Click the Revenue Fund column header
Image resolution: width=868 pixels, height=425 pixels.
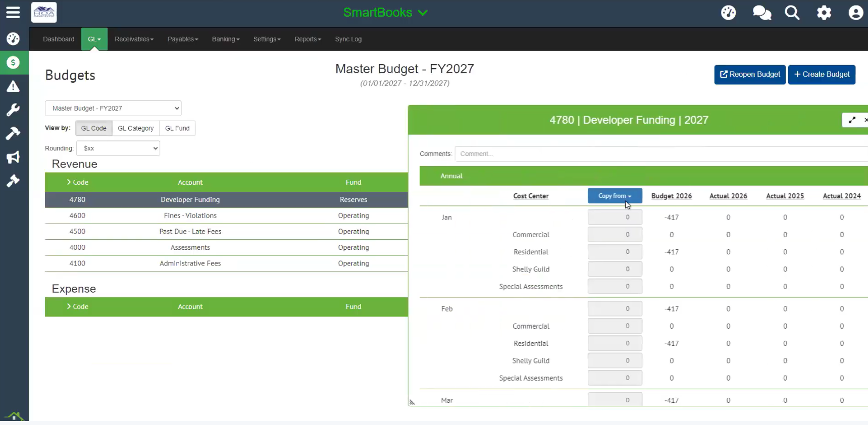[353, 182]
